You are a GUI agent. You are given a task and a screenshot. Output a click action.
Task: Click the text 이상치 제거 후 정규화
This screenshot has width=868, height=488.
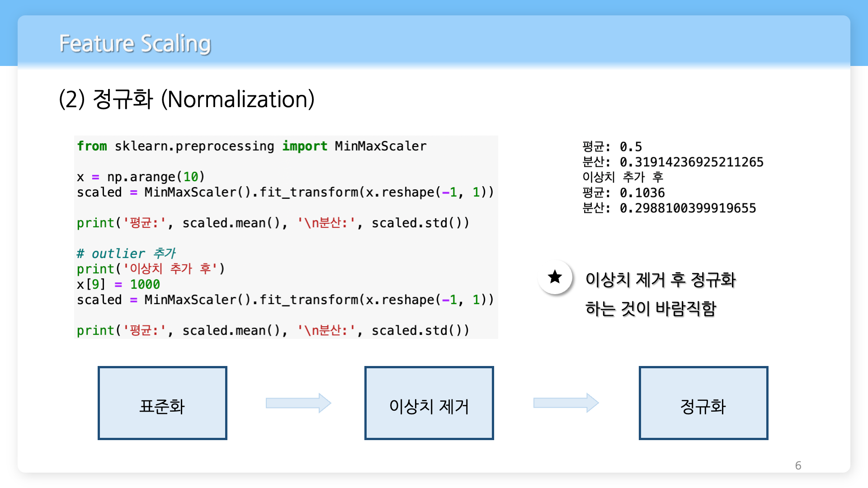pos(660,280)
